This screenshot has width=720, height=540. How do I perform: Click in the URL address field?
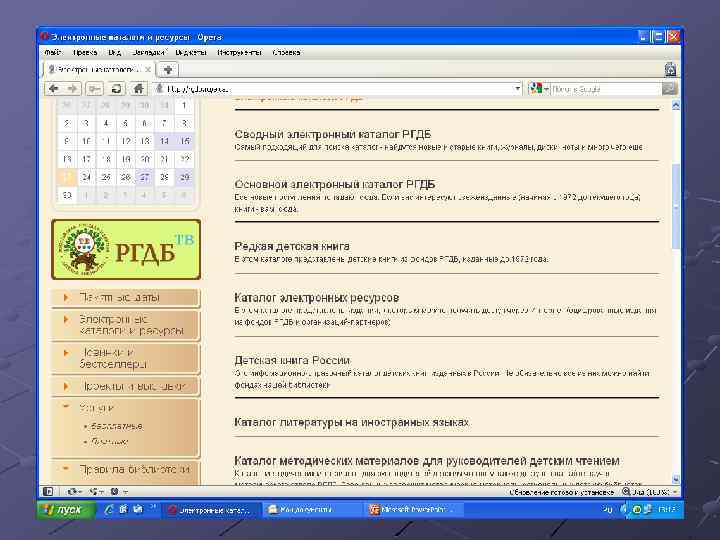(338, 89)
